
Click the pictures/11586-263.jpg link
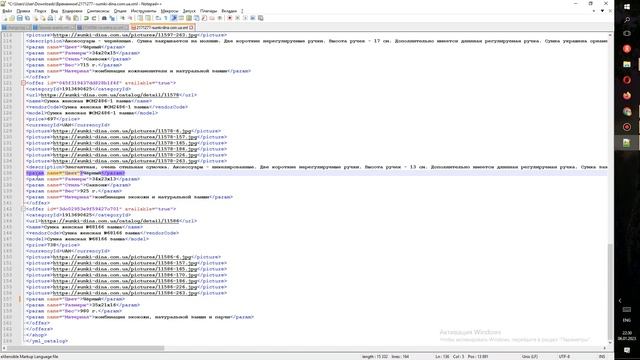pos(125,293)
